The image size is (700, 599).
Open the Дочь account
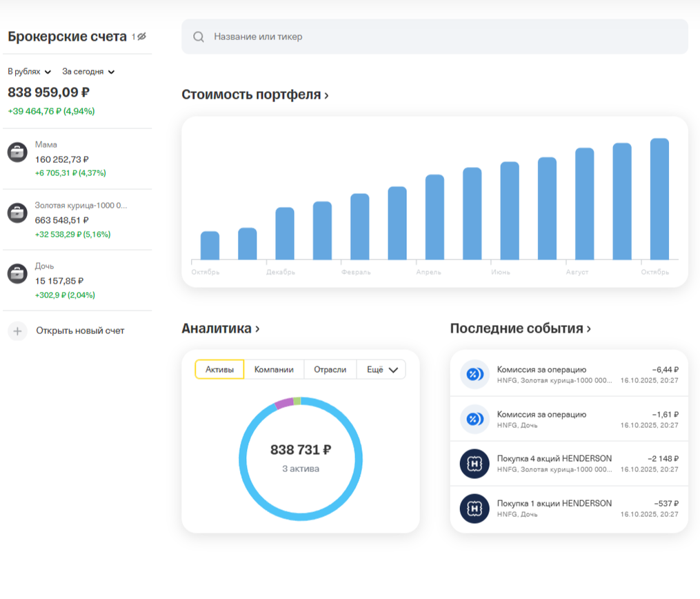(77, 280)
